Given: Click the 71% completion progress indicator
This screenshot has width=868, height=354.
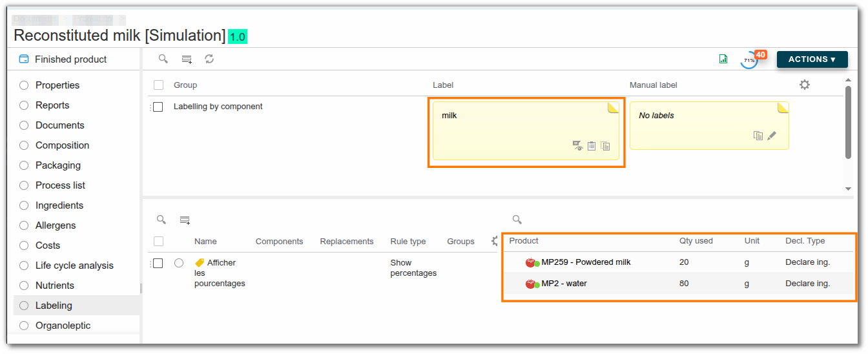Looking at the screenshot, I should click(x=749, y=60).
